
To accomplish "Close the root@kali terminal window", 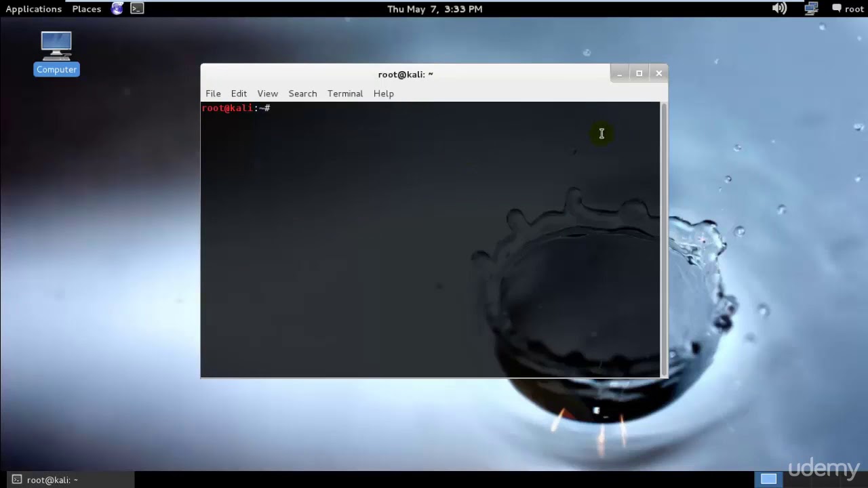I will tap(658, 73).
